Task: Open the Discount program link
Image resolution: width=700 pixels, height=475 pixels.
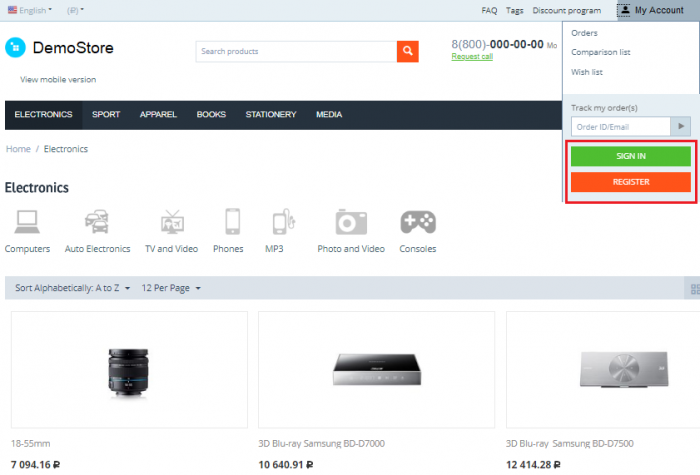Action: (x=567, y=10)
